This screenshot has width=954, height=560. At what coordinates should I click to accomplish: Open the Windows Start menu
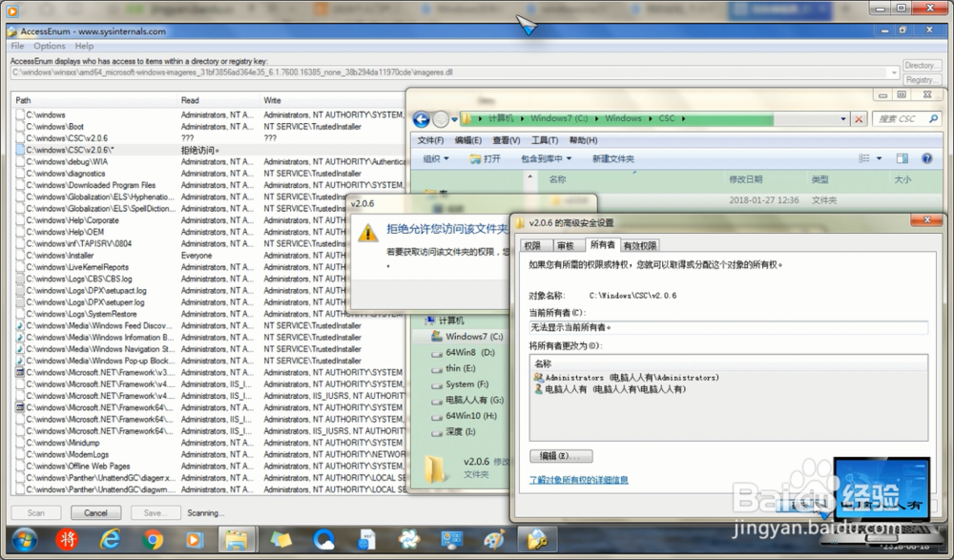click(x=25, y=539)
